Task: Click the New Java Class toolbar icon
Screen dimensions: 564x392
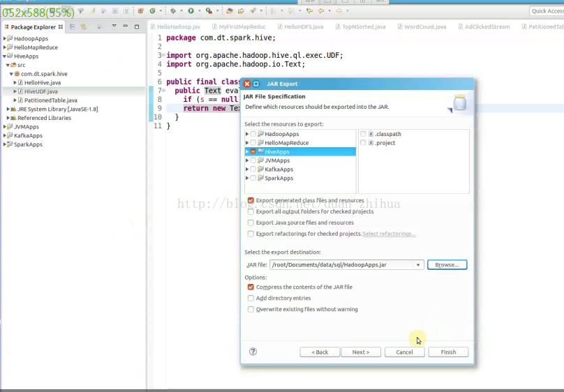Action: coord(152,10)
